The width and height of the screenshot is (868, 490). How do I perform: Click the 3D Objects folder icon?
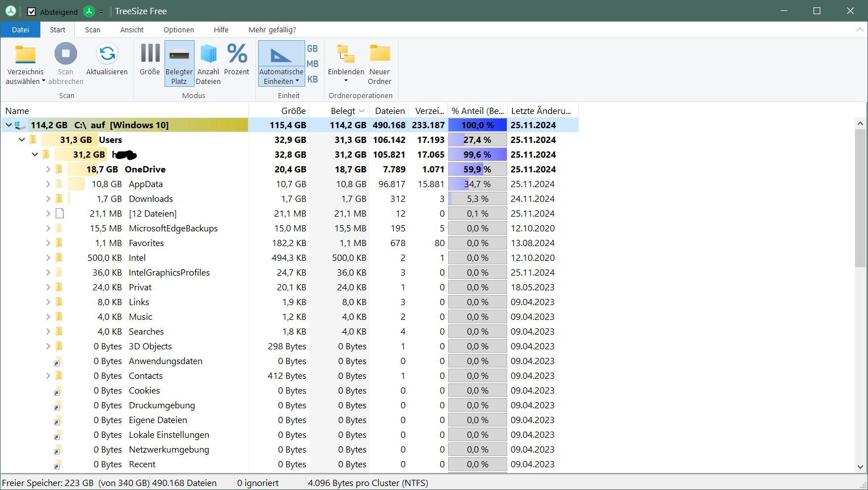(59, 346)
